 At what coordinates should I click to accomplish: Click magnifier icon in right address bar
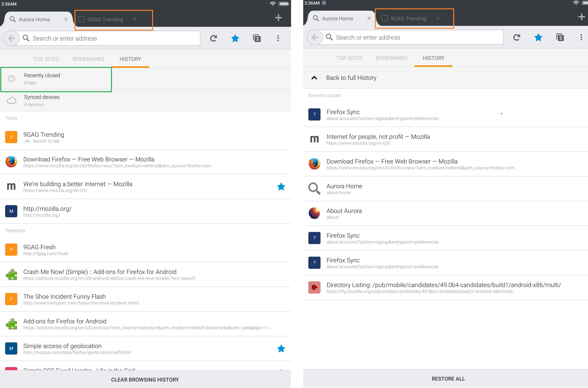point(329,37)
